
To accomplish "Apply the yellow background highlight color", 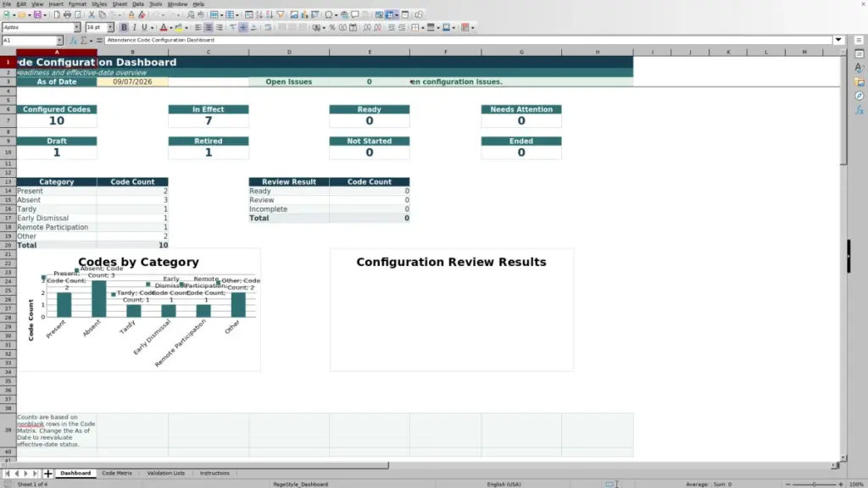I will click(x=179, y=27).
